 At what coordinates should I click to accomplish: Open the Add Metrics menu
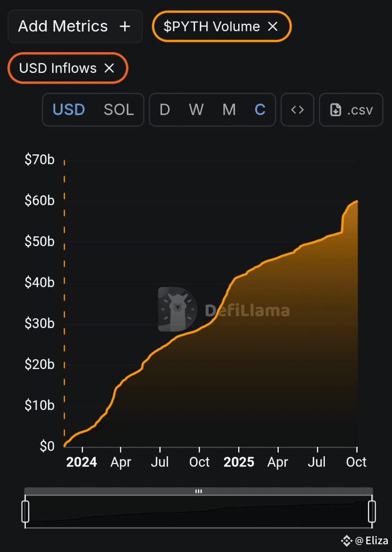point(75,26)
